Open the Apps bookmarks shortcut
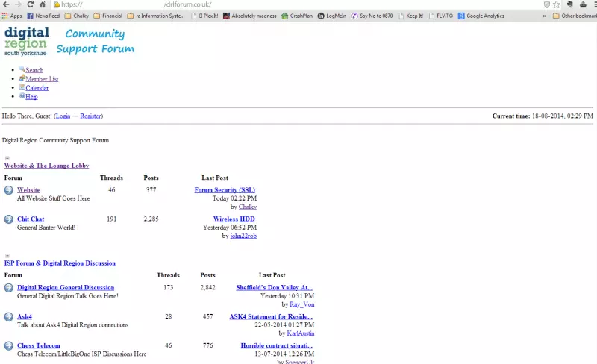The height and width of the screenshot is (364, 597). click(12, 16)
